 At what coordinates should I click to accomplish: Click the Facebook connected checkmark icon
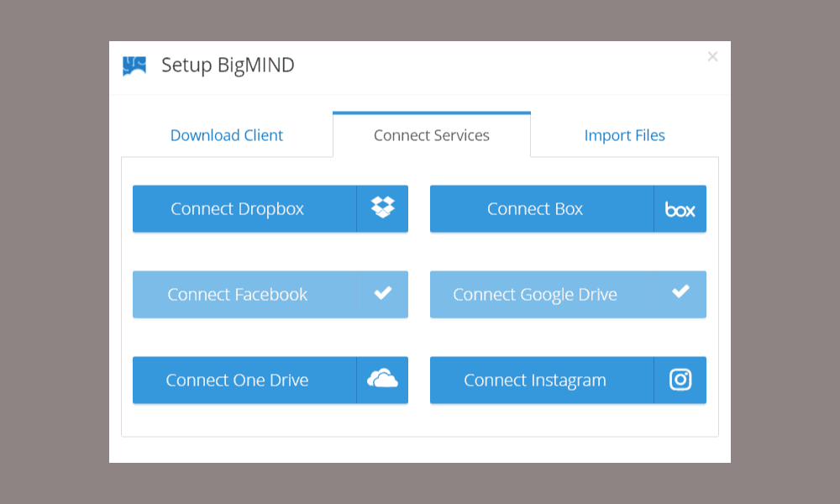(382, 293)
